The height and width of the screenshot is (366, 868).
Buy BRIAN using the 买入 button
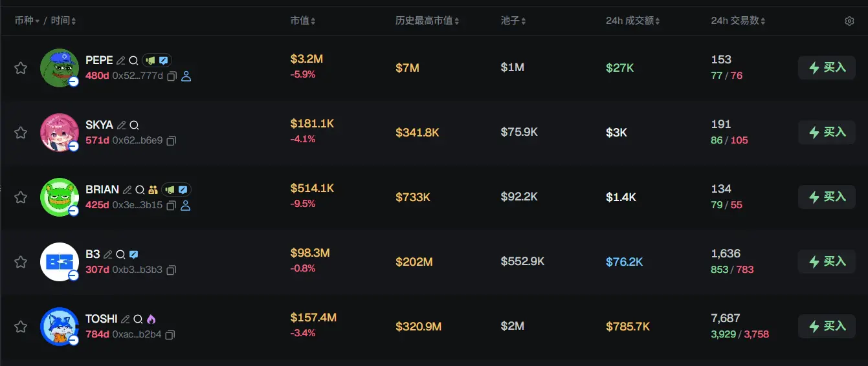click(827, 197)
